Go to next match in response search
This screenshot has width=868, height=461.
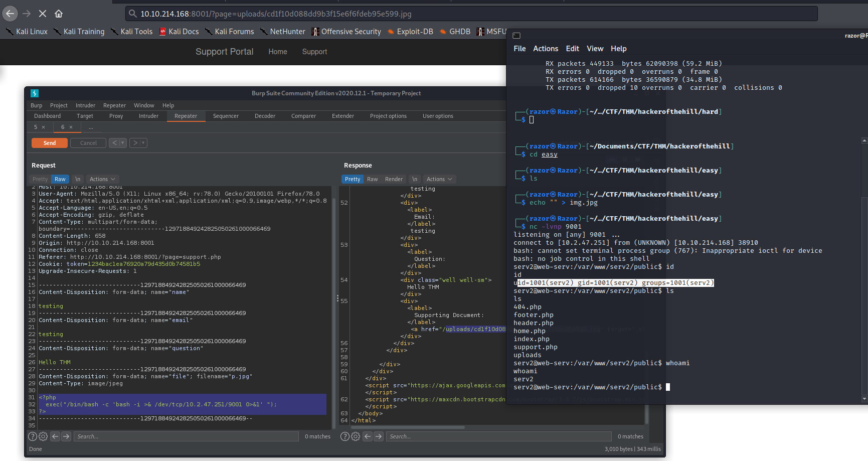[x=379, y=436]
